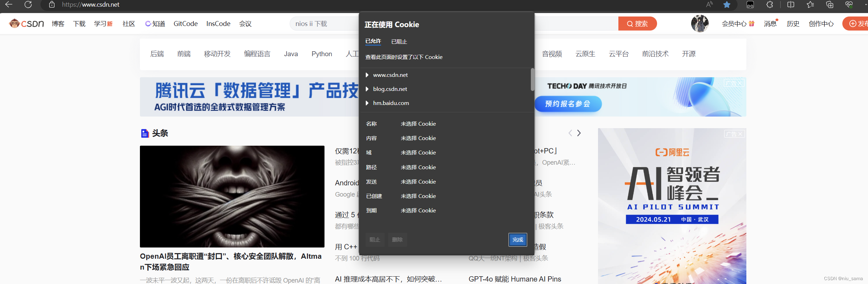Click the gift icon beside 会员中心
The height and width of the screenshot is (284, 868).
752,24
